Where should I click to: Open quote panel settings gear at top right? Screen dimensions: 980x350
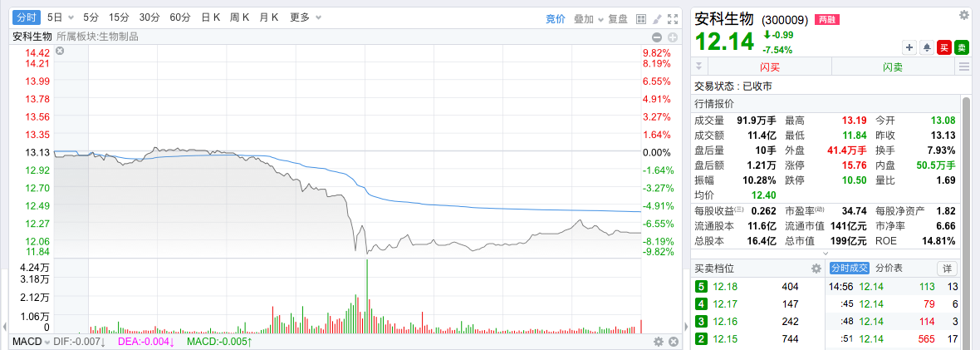click(x=963, y=15)
